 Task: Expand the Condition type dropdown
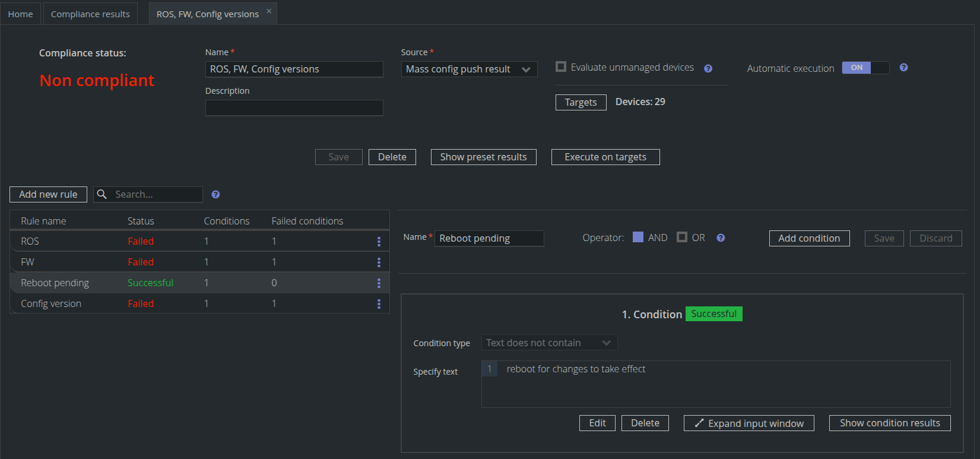pos(549,343)
